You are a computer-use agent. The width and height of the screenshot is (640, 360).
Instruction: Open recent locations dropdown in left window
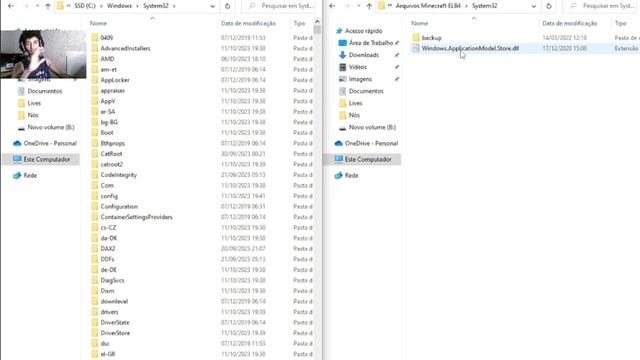(37, 6)
